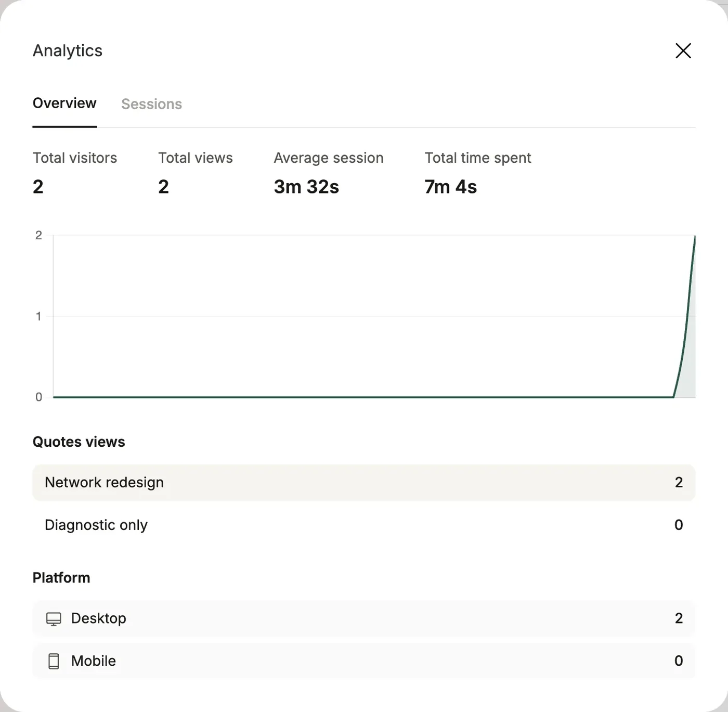Click the 7m 4s total time value
Viewport: 728px width, 712px height.
coord(450,187)
